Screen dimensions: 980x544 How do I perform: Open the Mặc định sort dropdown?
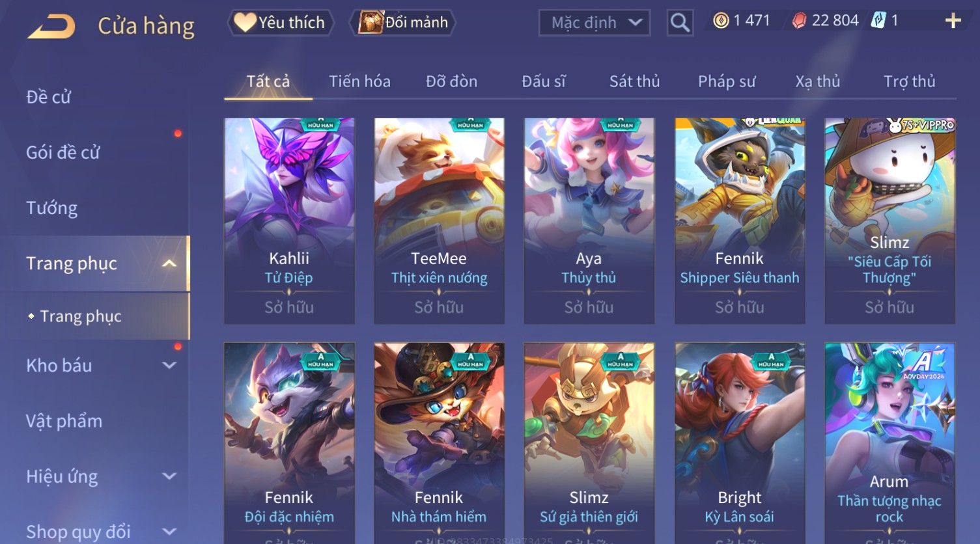(595, 23)
